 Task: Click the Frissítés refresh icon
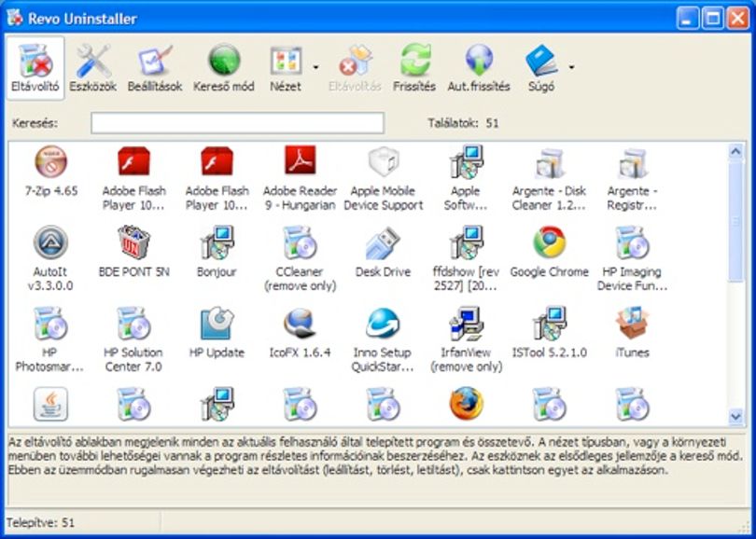[414, 61]
